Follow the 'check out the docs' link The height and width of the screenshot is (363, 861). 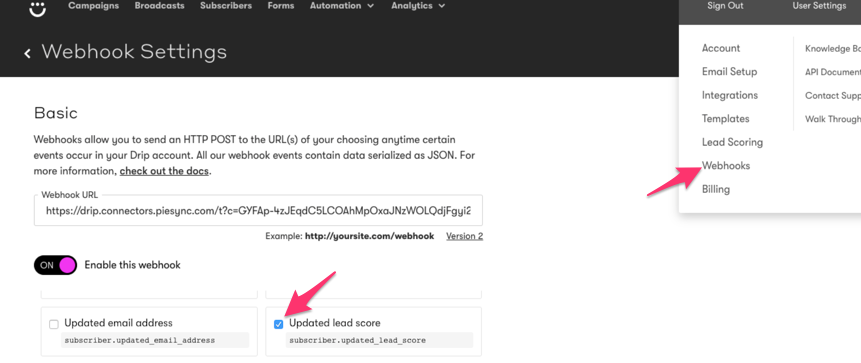point(164,171)
